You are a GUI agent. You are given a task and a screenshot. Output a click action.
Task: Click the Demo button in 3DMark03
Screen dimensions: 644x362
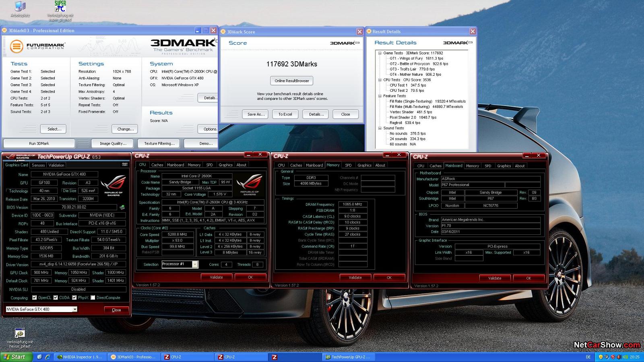(202, 143)
